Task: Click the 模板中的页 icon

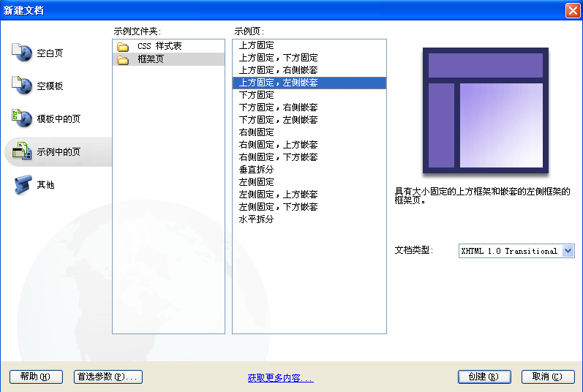Action: tap(22, 118)
